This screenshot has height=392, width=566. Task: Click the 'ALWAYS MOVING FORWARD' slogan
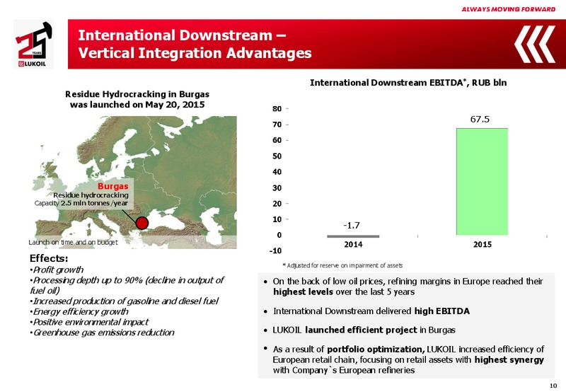508,9
